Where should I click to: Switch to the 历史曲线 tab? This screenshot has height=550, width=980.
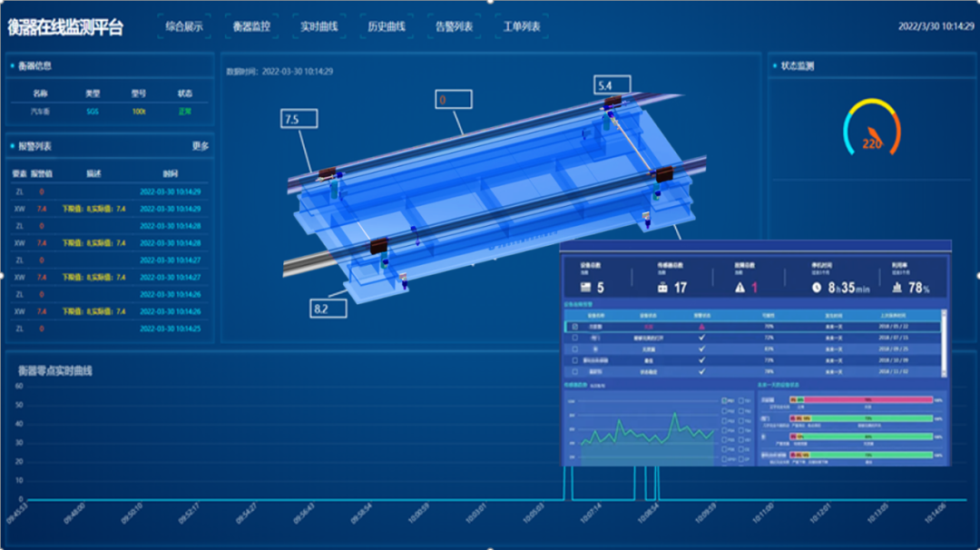click(387, 26)
